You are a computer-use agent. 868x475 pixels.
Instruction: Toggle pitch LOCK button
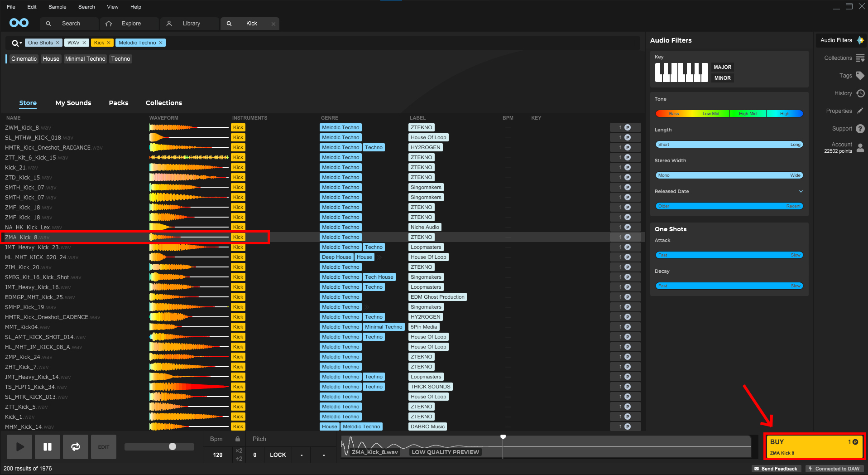tap(278, 455)
